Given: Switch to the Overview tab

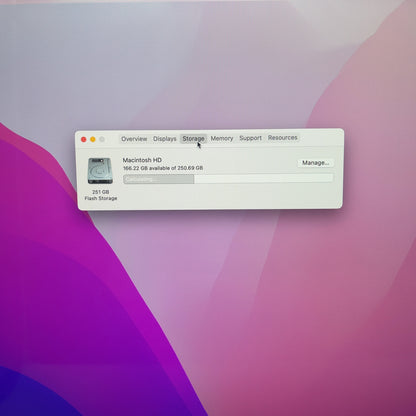Looking at the screenshot, I should pos(134,139).
